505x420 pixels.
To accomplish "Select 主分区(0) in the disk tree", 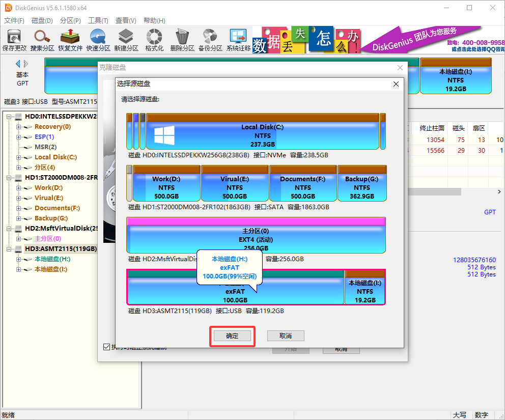I will [x=48, y=239].
